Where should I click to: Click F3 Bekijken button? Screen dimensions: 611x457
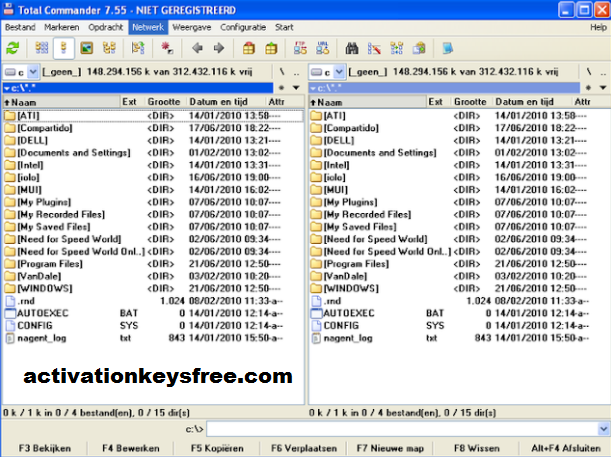pyautogui.click(x=45, y=448)
